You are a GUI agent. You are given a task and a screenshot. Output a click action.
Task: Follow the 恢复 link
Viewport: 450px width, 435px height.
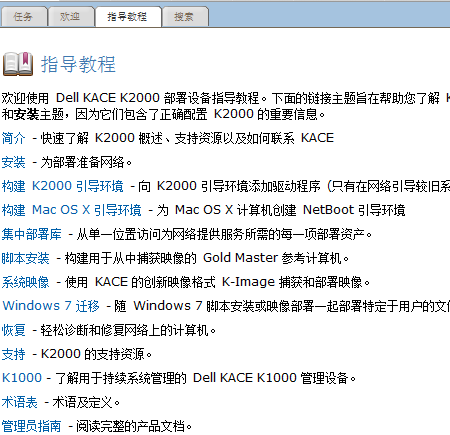(x=13, y=330)
